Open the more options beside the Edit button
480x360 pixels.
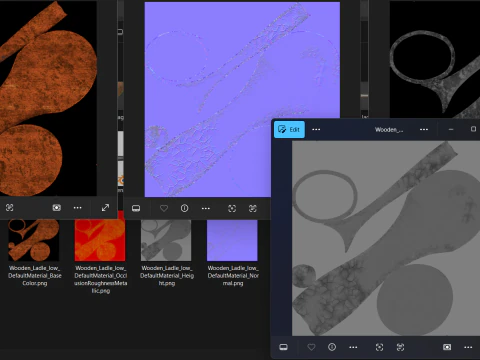coord(316,129)
